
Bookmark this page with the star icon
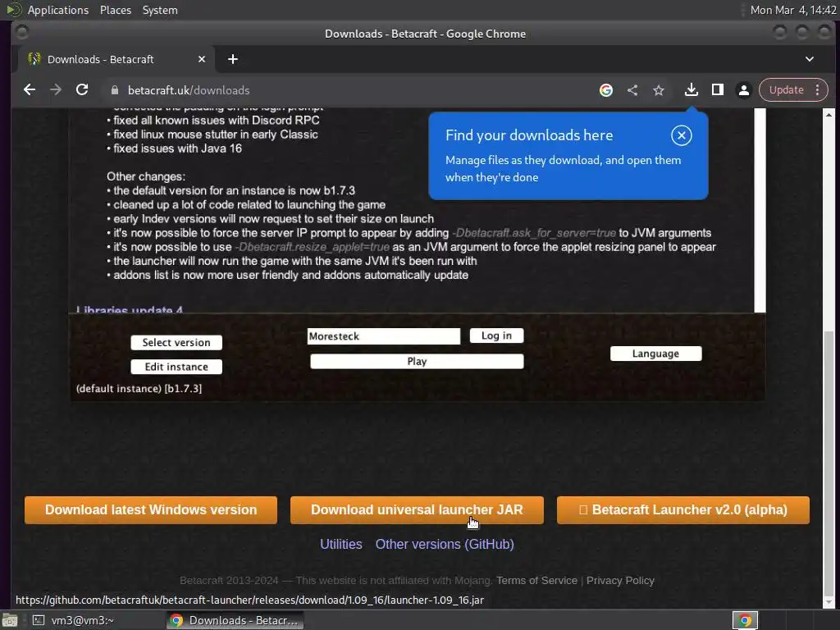coord(659,90)
